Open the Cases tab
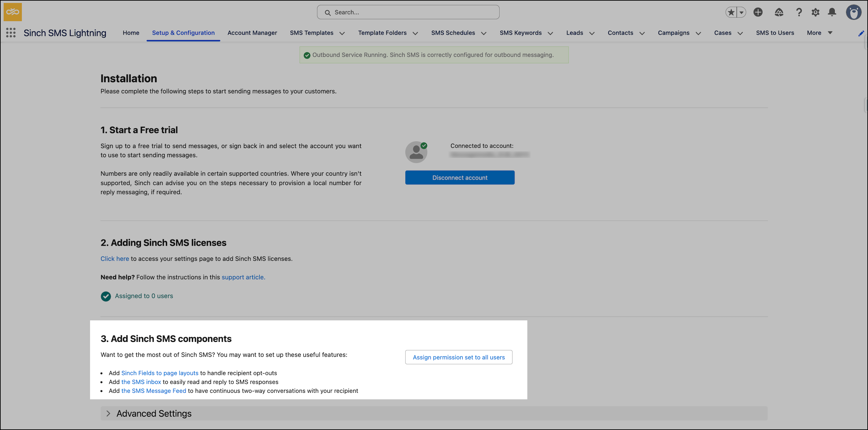 (723, 33)
